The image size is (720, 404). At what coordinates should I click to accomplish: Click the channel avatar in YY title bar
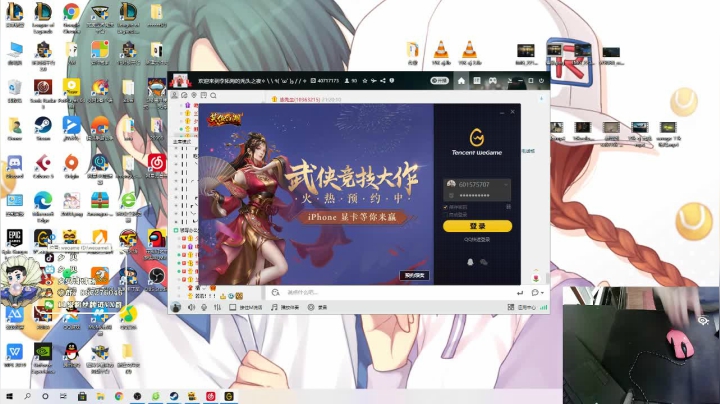(180, 81)
